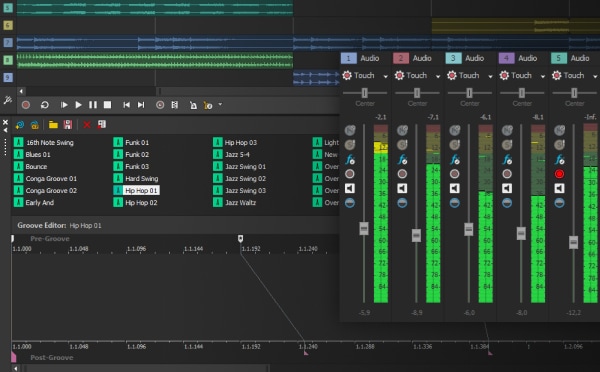Image resolution: width=600 pixels, height=372 pixels.
Task: Open channel 5 FX button
Action: coord(559,160)
